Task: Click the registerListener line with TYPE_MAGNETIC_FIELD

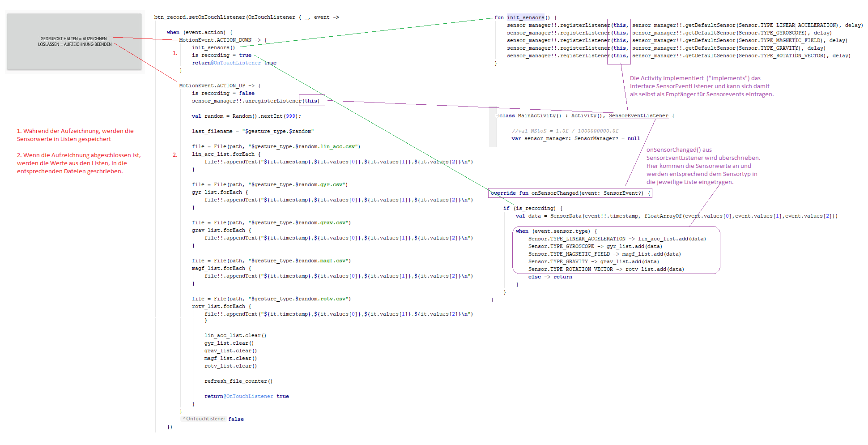Action: [x=677, y=41]
